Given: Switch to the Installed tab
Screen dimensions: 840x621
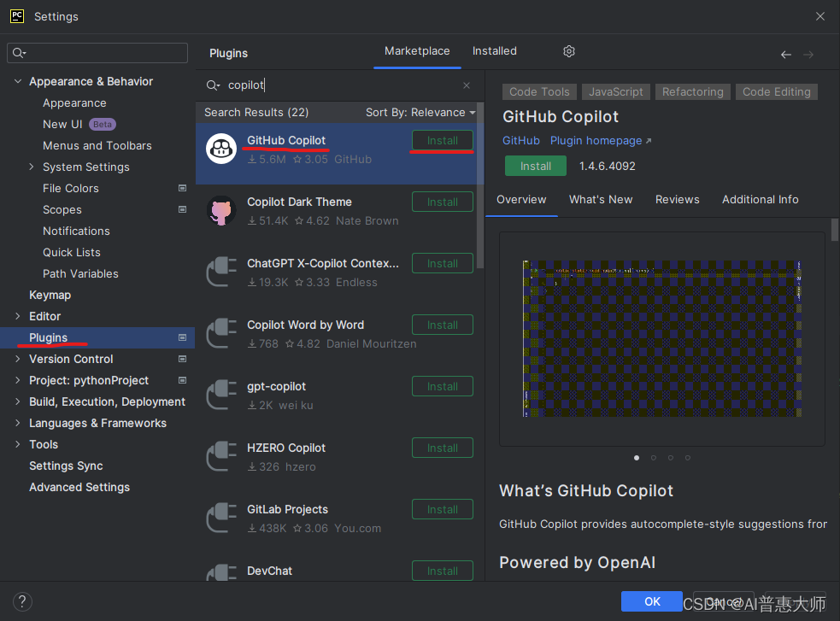Looking at the screenshot, I should click(x=495, y=51).
